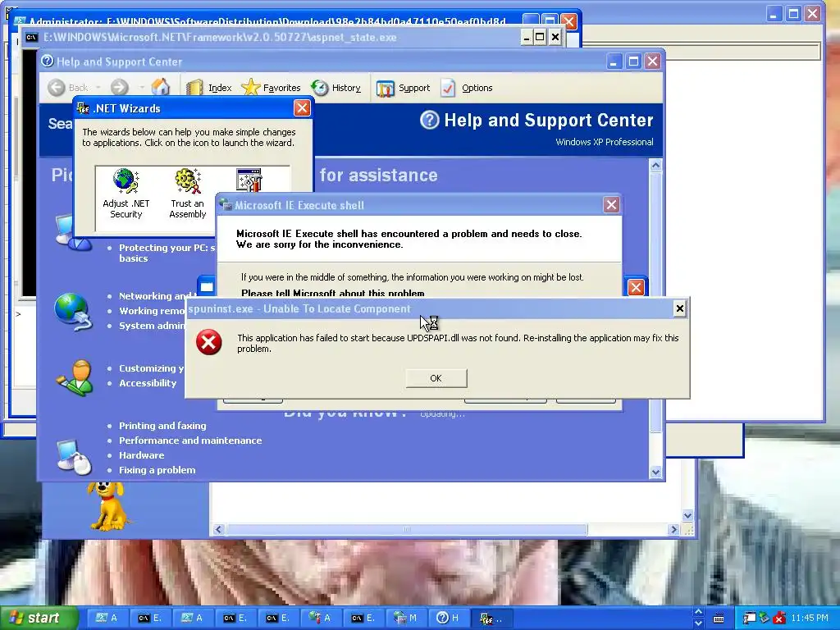Open the Accessibility help topic
This screenshot has height=630, width=840.
[148, 383]
